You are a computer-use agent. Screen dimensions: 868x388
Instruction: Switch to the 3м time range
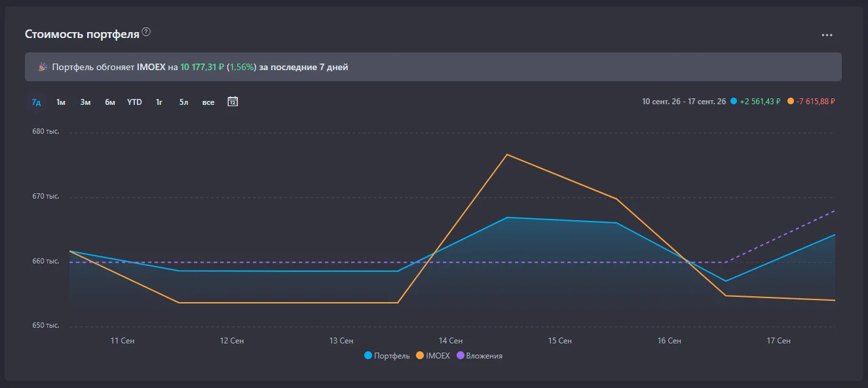pyautogui.click(x=85, y=102)
